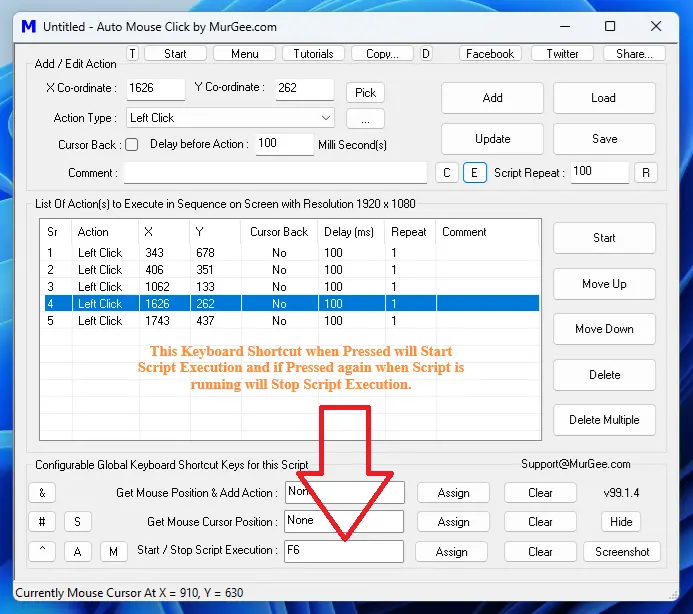Click the Add button
Viewport: 693px width, 614px height.
point(492,98)
